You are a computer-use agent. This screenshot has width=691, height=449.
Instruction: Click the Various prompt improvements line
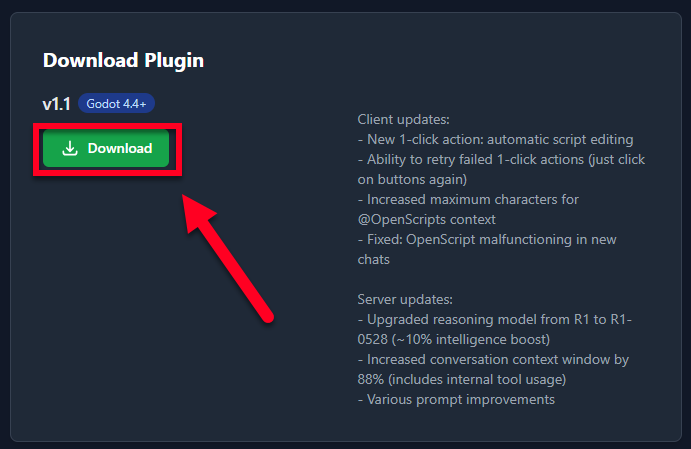pyautogui.click(x=456, y=400)
